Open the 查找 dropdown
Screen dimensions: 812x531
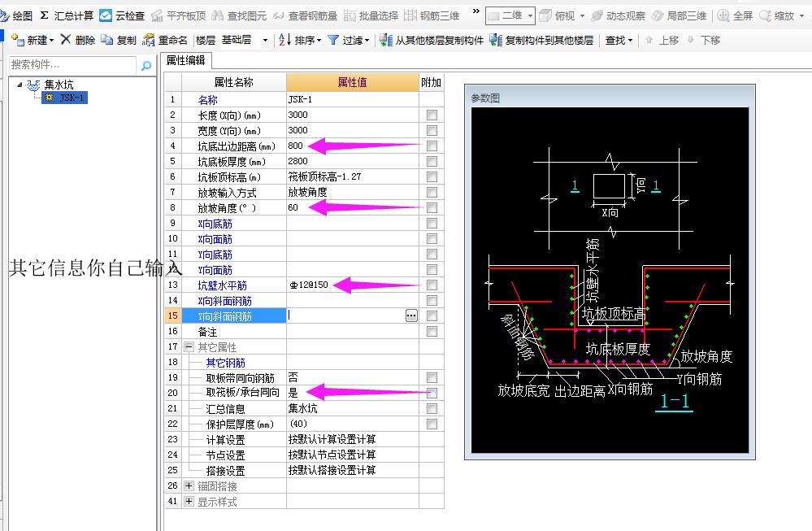point(630,41)
